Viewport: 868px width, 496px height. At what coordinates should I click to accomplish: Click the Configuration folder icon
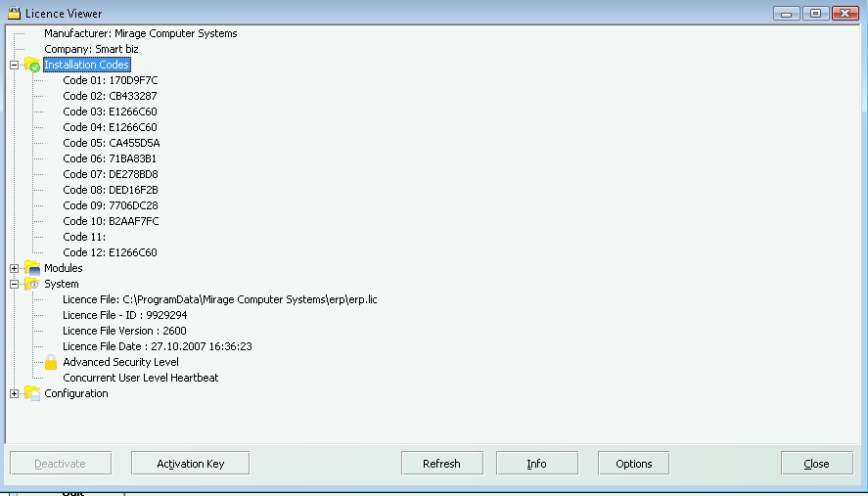tap(32, 393)
